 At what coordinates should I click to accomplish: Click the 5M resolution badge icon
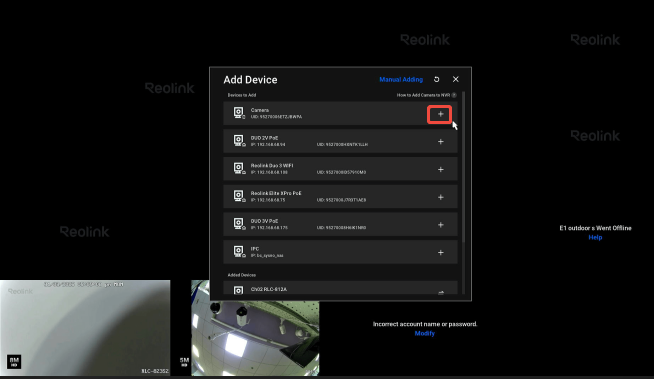point(184,361)
